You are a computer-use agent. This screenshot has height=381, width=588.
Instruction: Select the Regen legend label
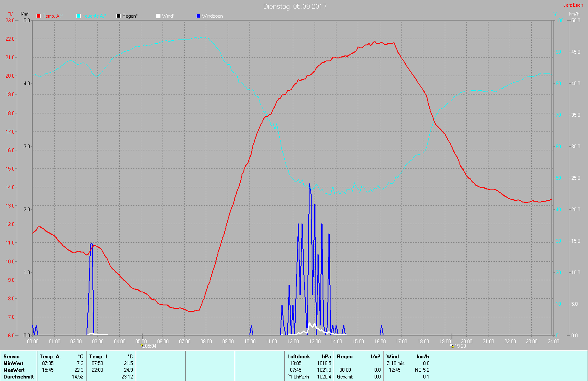[x=130, y=16]
